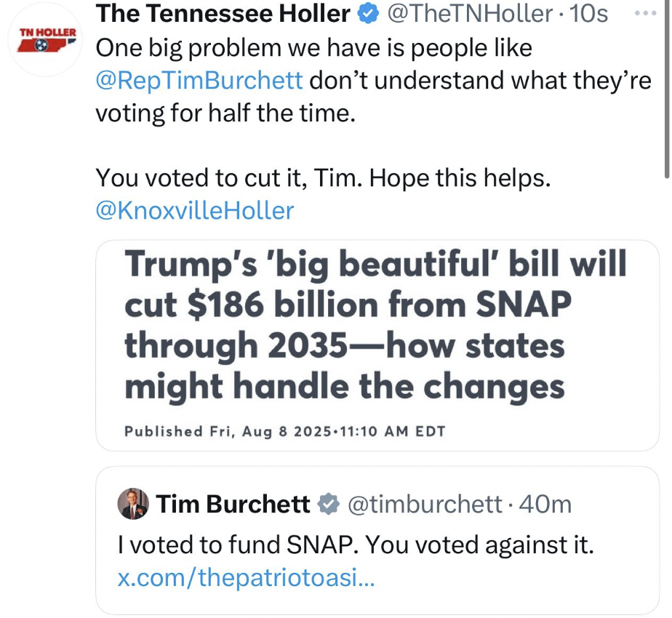Viewport: 672px width, 618px height.
Task: Open The Tennessee Holler display name
Action: click(x=223, y=14)
